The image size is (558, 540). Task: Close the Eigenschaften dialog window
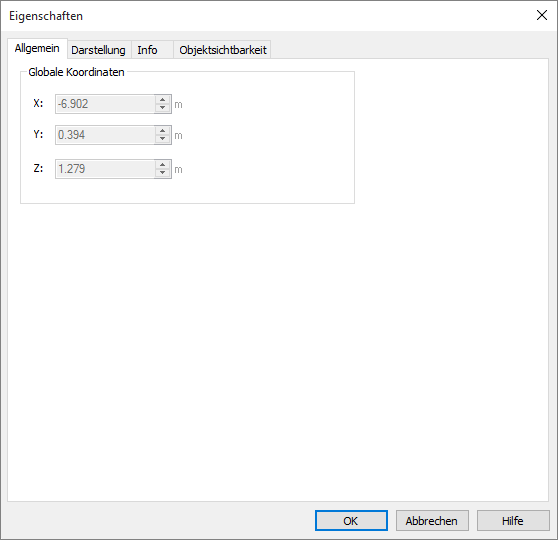click(542, 15)
